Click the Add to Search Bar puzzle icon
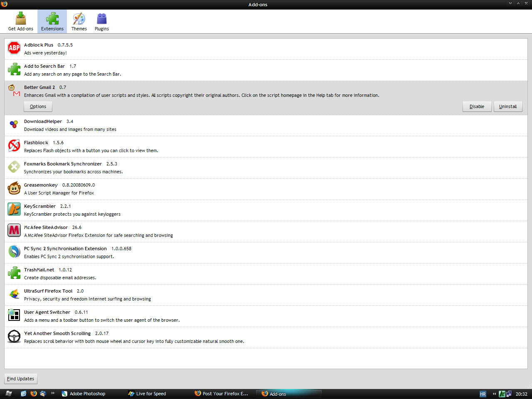Screen dimensions: 532x399 [14, 69]
